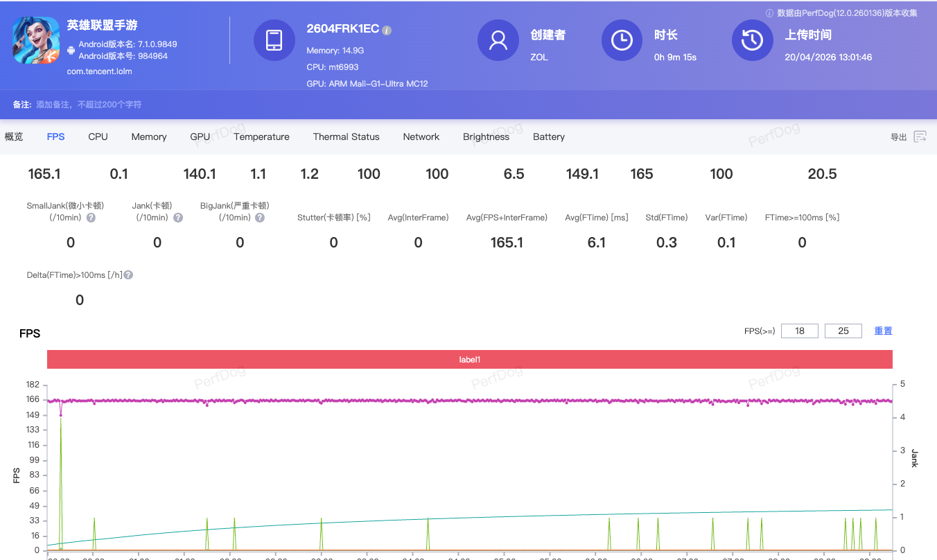Click the 上传时间 upload time icon
Image resolution: width=937 pixels, height=560 pixels.
(752, 40)
